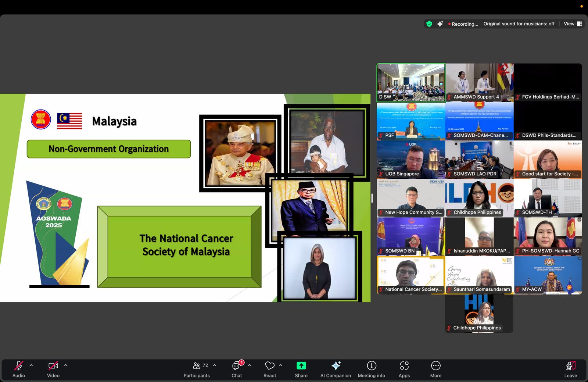Click the Malaysia flag on the slide
The height and width of the screenshot is (382, 588).
point(69,121)
